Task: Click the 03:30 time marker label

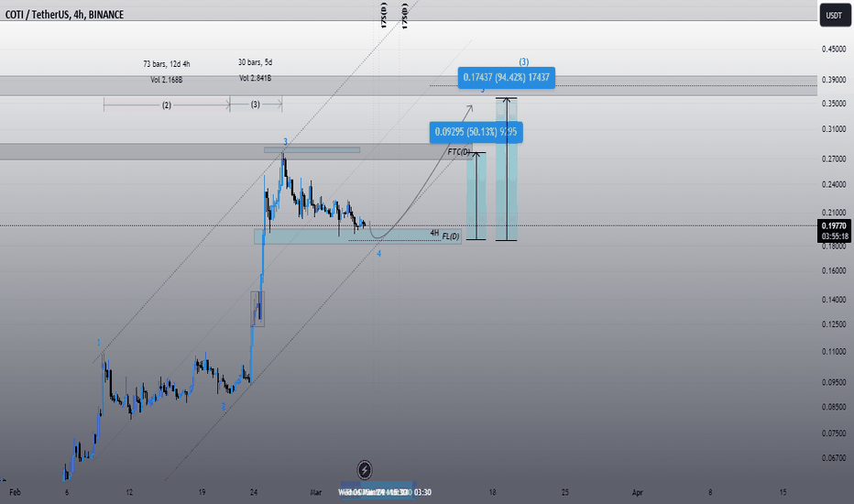Action: click(x=422, y=492)
